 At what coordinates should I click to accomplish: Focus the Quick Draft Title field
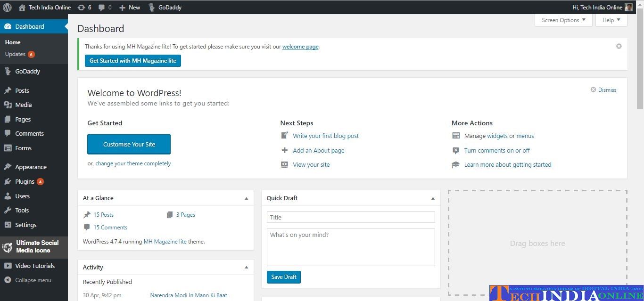point(351,217)
